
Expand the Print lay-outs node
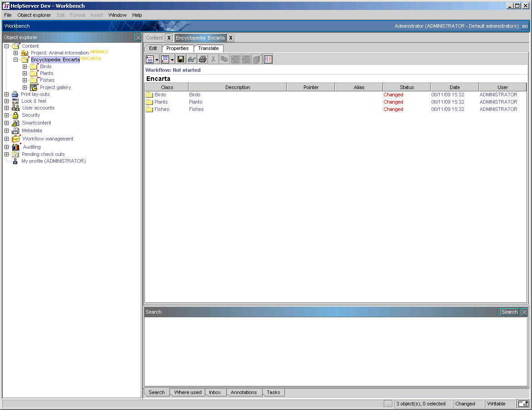coord(6,95)
